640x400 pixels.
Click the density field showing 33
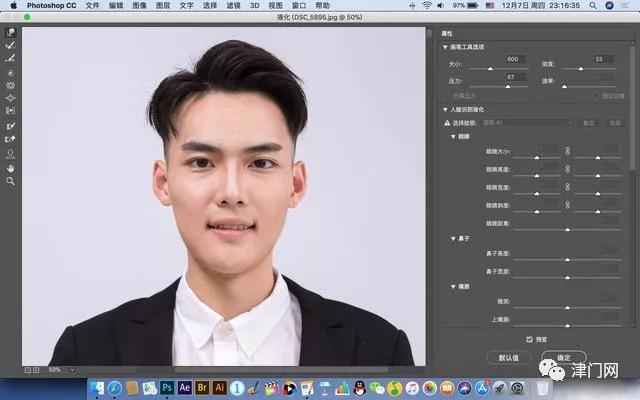603,59
